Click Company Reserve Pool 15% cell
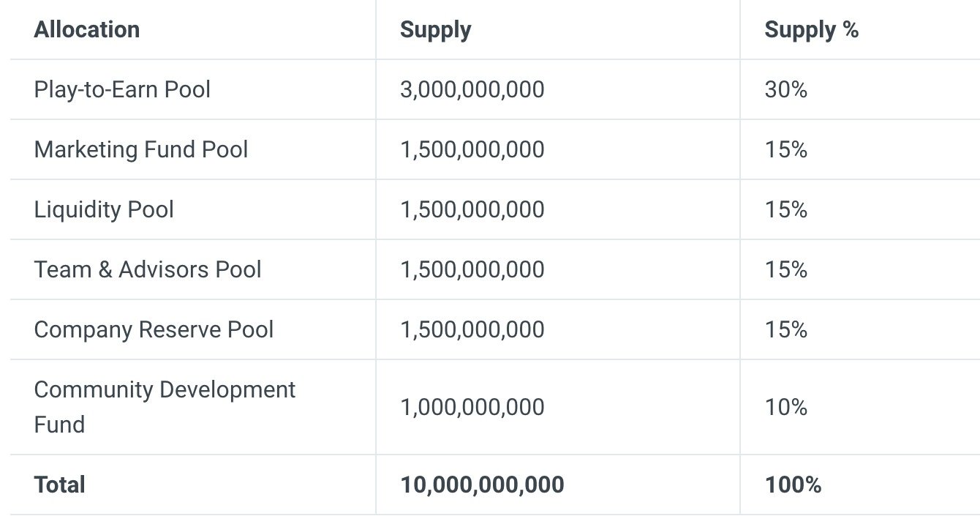The width and height of the screenshot is (980, 527). [786, 330]
